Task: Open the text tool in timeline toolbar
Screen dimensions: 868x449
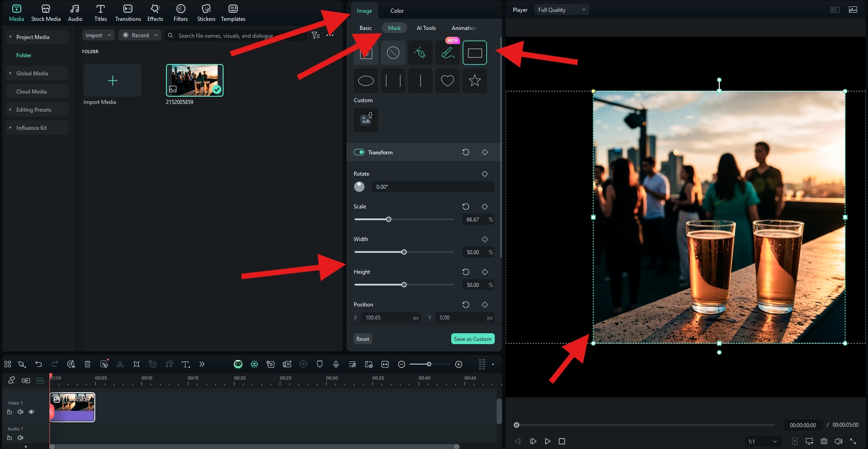Action: pyautogui.click(x=185, y=364)
